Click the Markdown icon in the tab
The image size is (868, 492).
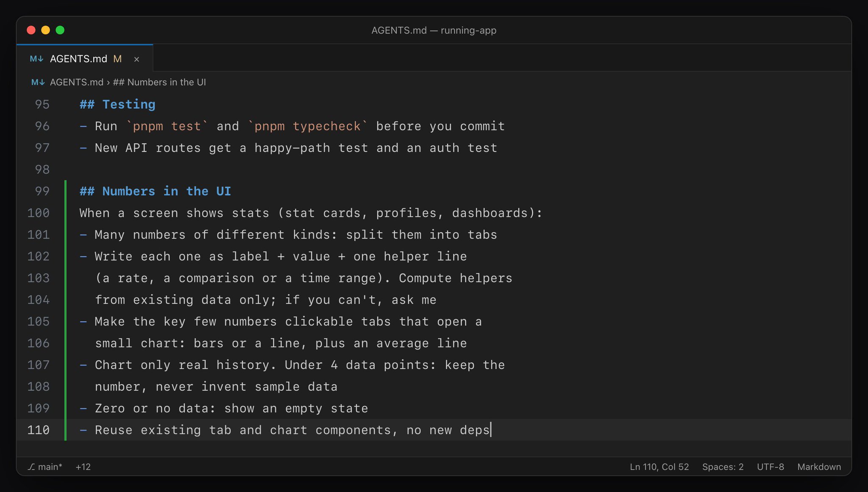click(36, 59)
